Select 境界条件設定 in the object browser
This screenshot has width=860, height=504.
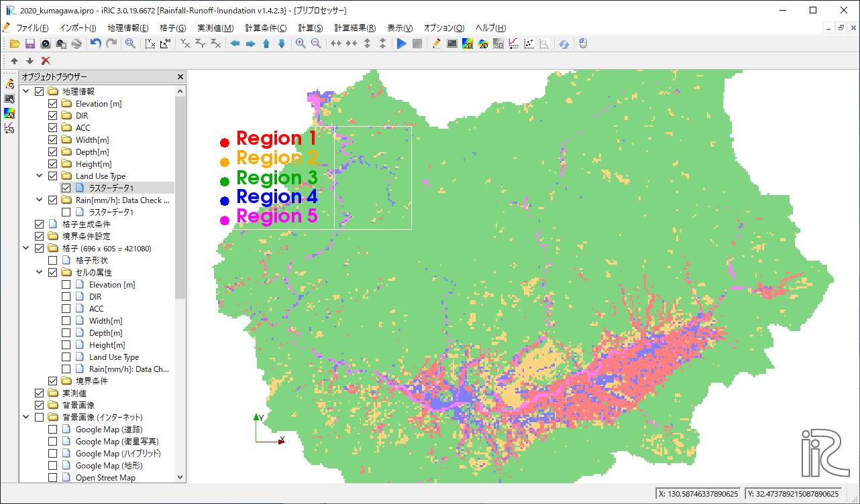87,237
